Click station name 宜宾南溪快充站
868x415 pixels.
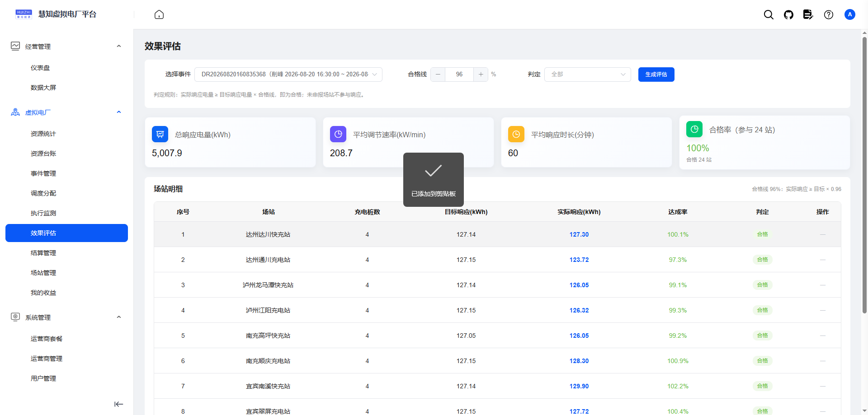click(x=268, y=386)
